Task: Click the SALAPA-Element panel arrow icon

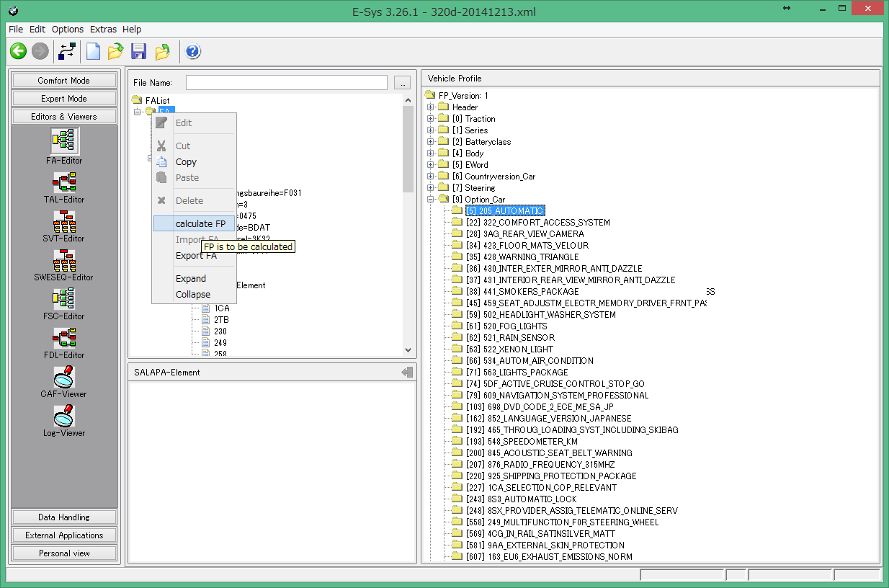Action: (x=408, y=372)
